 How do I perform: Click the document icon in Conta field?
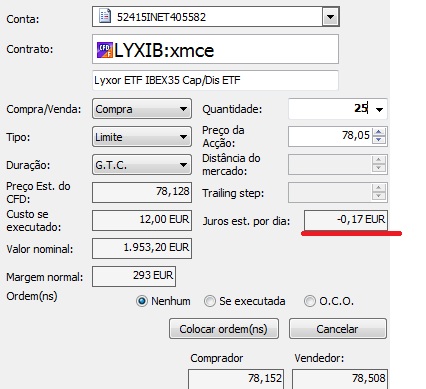[x=105, y=16]
